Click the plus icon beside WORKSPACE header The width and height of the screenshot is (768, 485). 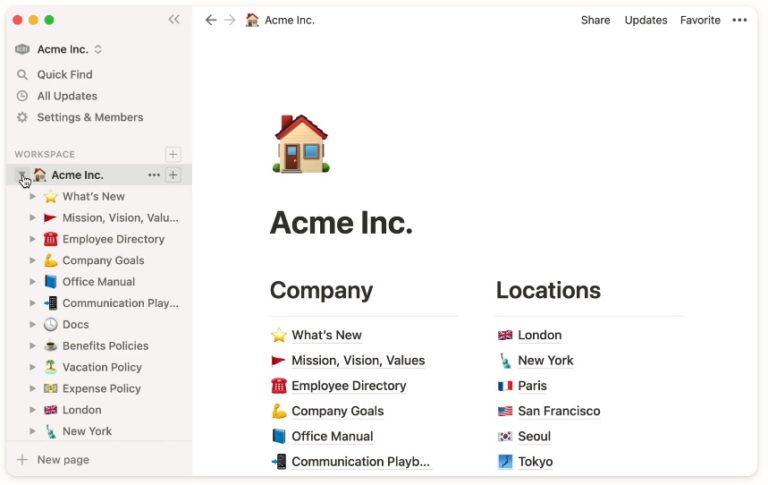[x=173, y=154]
